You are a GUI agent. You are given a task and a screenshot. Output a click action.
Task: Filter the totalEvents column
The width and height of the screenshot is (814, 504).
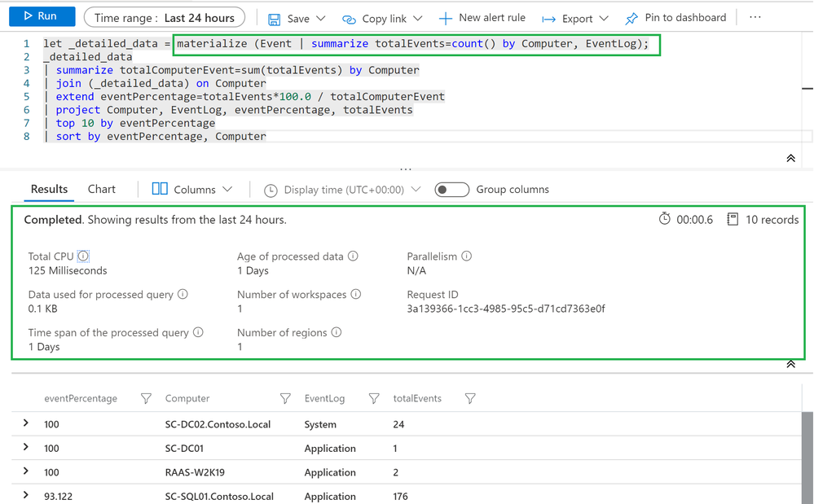(470, 398)
